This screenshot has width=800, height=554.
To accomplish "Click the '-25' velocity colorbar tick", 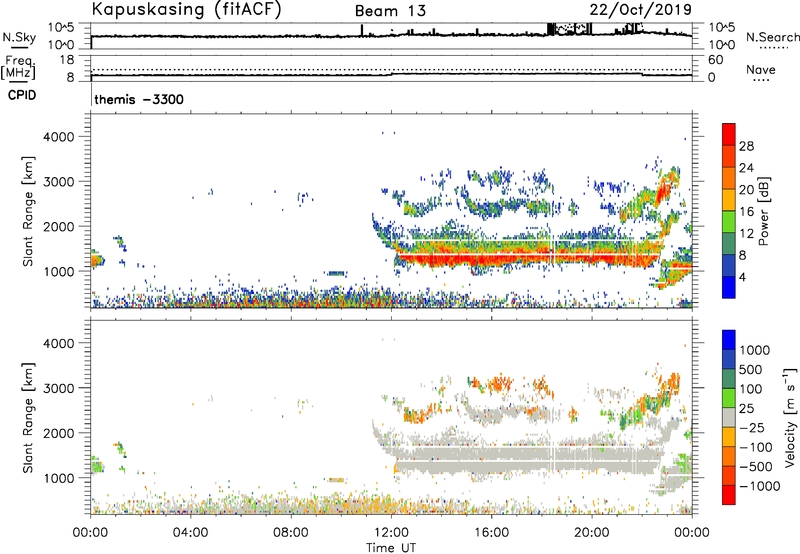I will pyautogui.click(x=752, y=427).
